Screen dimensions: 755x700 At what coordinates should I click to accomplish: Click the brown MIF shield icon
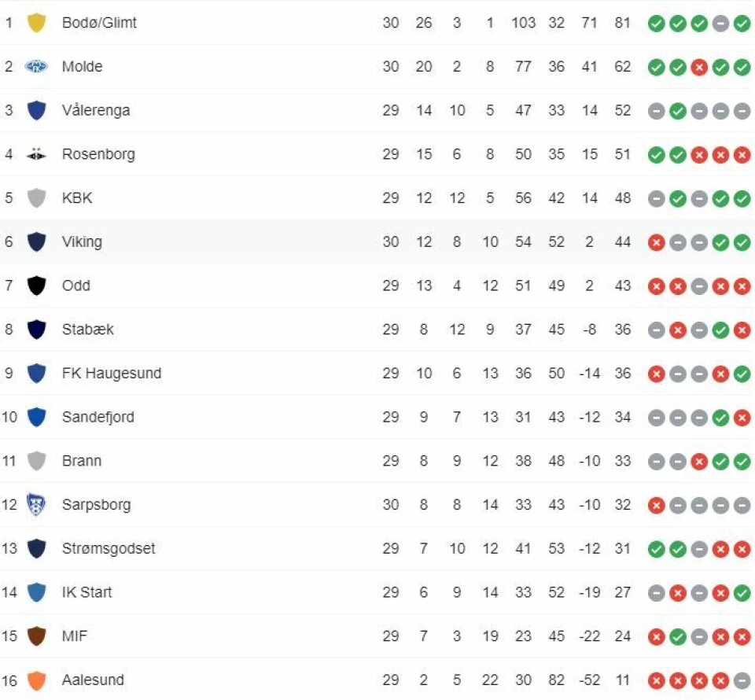pos(36,636)
